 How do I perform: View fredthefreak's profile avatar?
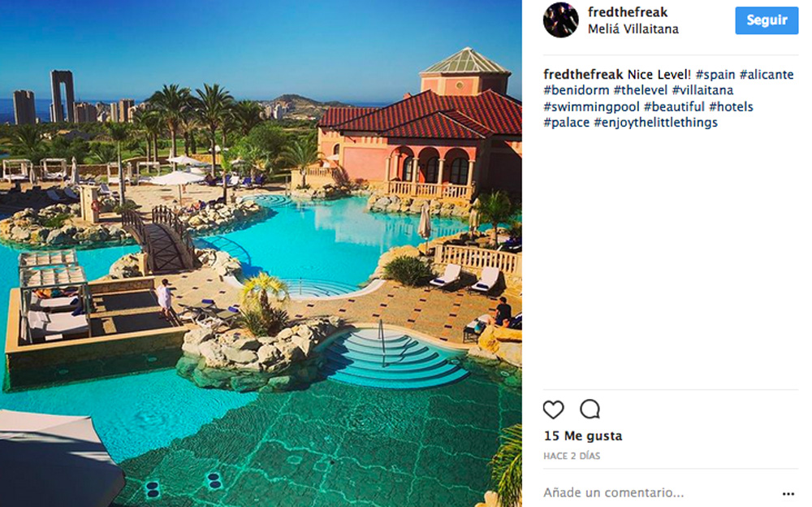pyautogui.click(x=560, y=20)
